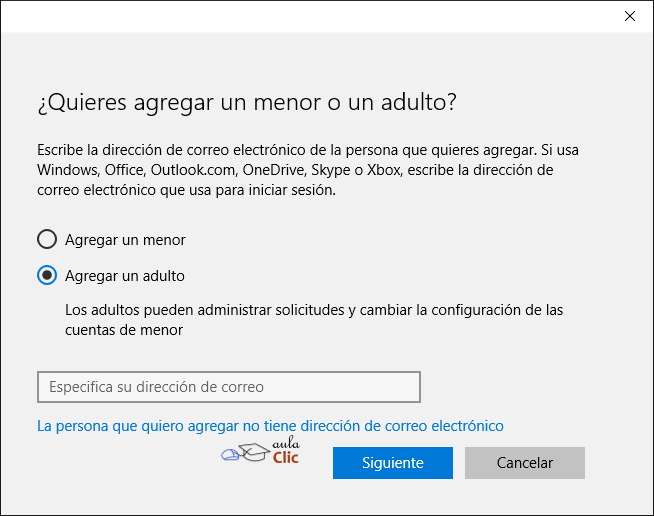Click the heading "¿Quieres agregar un menor o un adulto?"
Viewport: 654px width, 516px height.
pos(247,102)
